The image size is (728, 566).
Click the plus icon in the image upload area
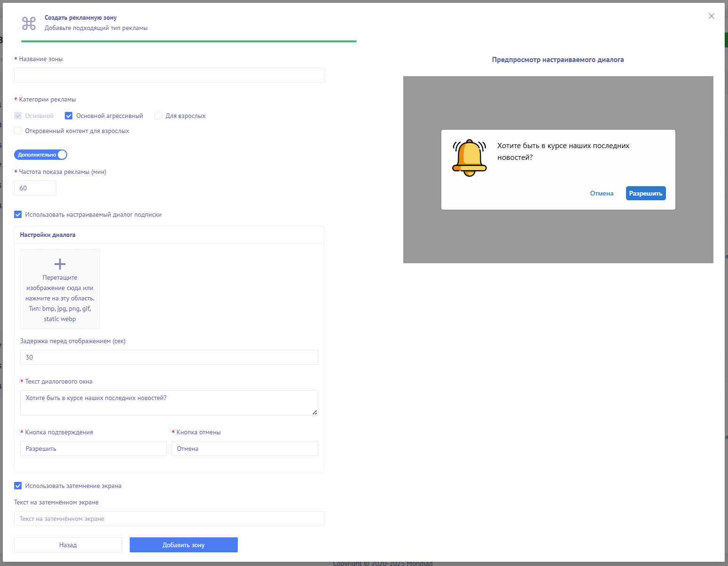pos(60,264)
